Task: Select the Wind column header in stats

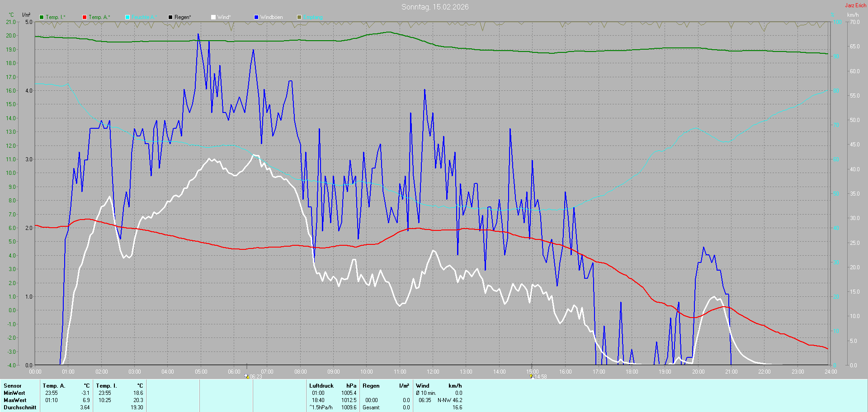Action: pos(423,386)
